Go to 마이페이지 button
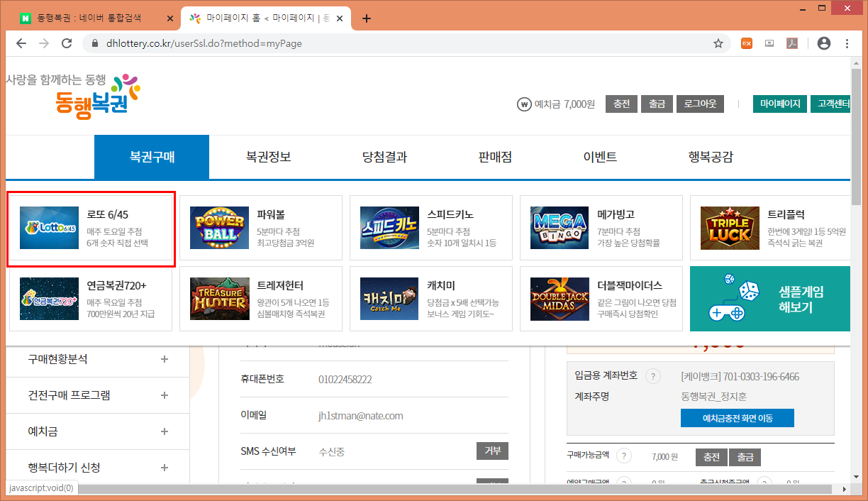Screen dimensions: 868x501 coord(780,104)
